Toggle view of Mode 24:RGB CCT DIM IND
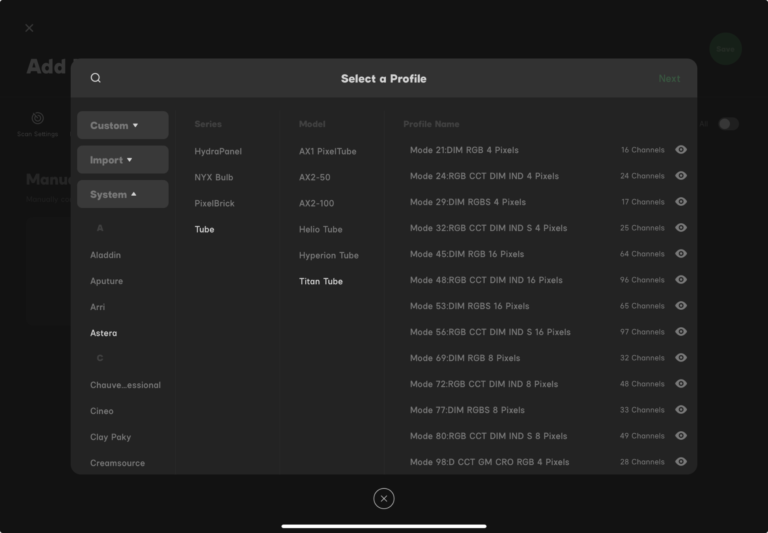Screen dimensions: 768x533 coord(681,176)
